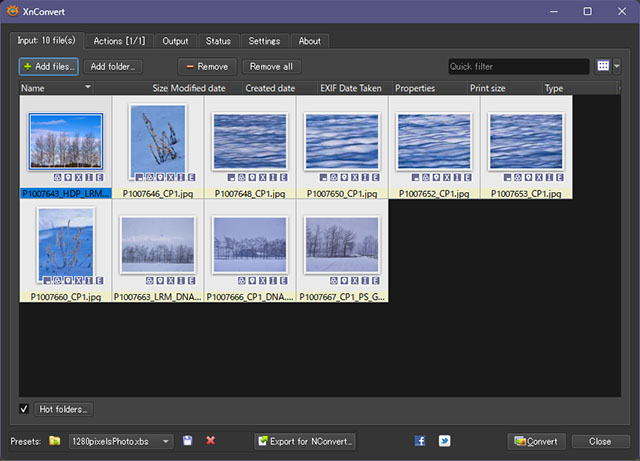
Task: Click the Add folder button
Action: pos(113,67)
